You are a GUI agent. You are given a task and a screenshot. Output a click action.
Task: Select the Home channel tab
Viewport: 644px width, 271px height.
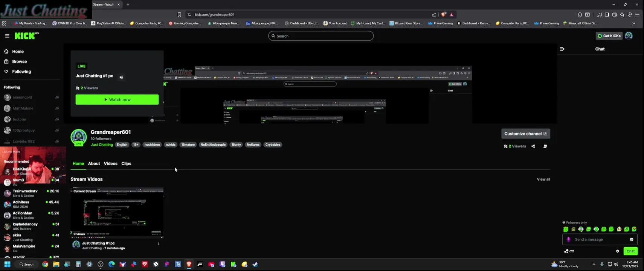pos(78,164)
